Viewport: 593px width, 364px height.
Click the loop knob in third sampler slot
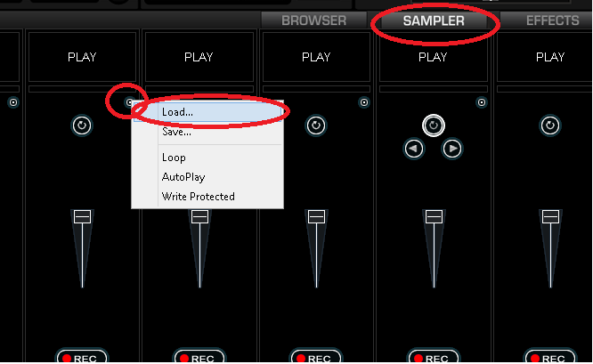pyautogui.click(x=316, y=125)
